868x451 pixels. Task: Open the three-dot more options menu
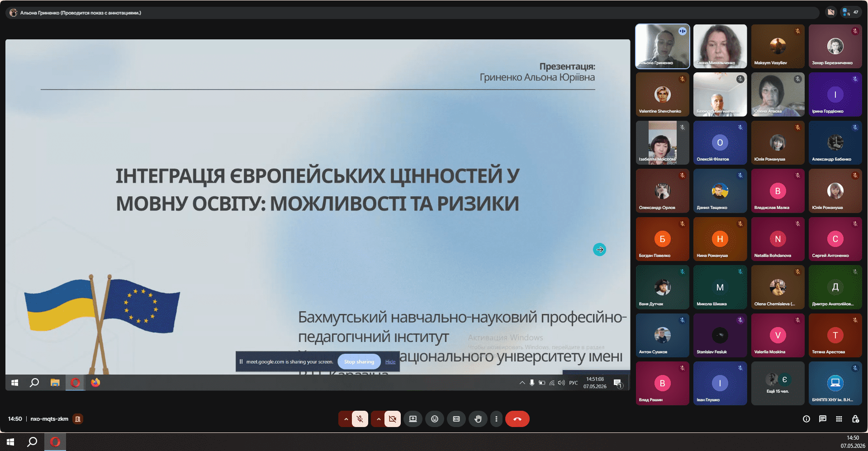pos(496,419)
